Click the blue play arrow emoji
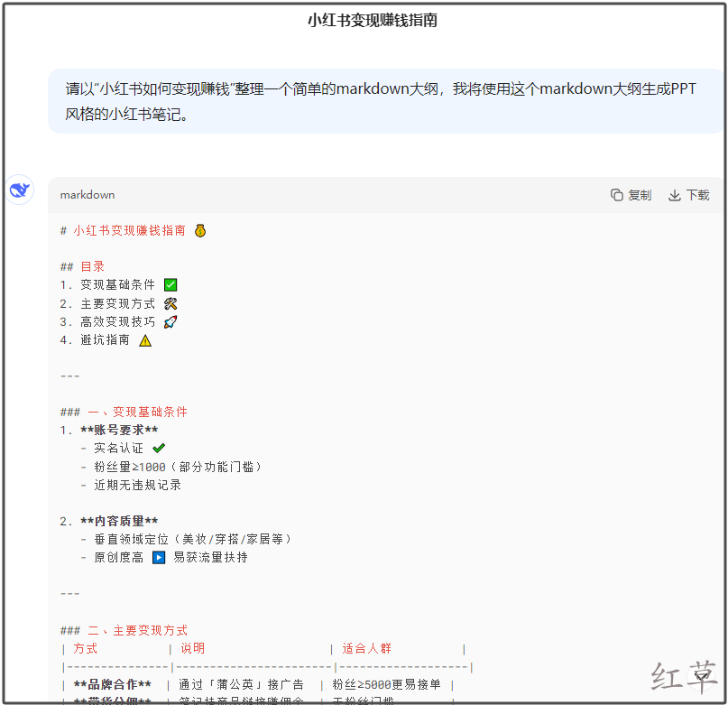Screen dimensions: 728x705 click(x=159, y=557)
